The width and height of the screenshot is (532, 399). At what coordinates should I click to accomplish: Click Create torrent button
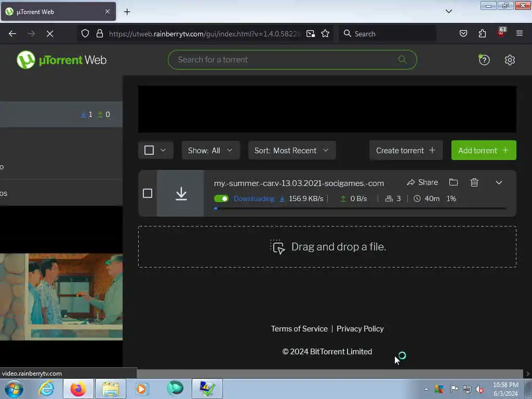pos(406,150)
